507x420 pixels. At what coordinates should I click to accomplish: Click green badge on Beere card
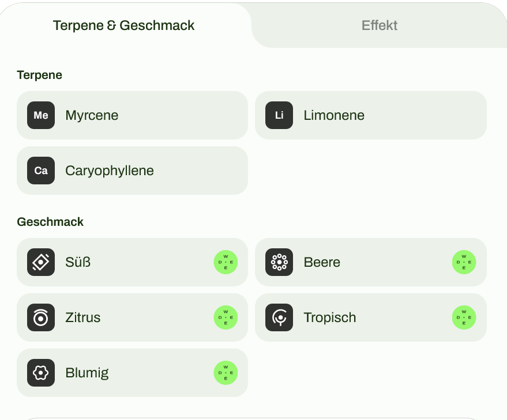click(464, 262)
